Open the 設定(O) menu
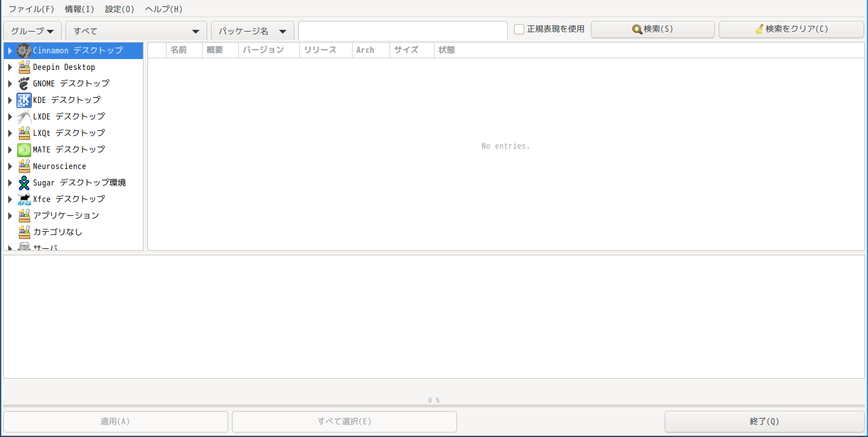The image size is (868, 437). 119,9
